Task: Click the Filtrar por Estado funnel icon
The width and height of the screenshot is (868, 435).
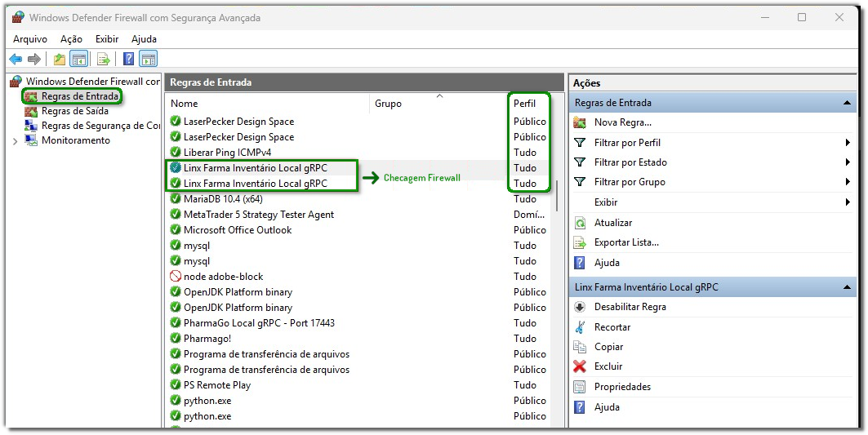Action: click(580, 162)
